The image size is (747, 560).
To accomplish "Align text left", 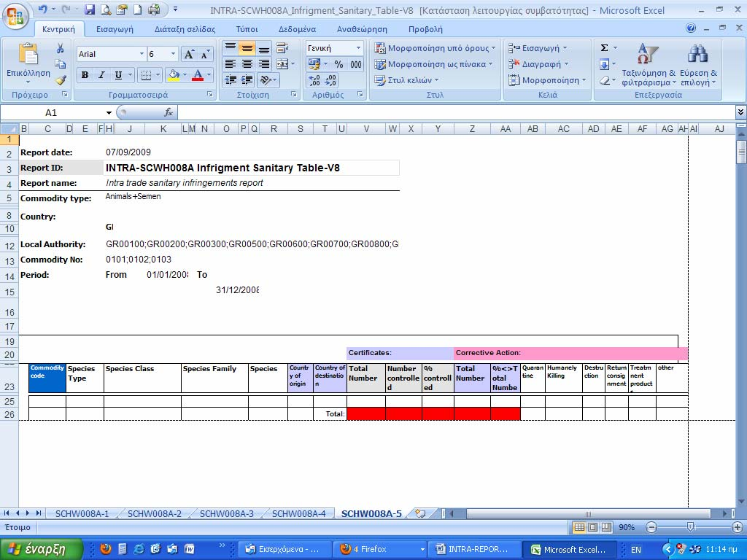I will tap(230, 64).
